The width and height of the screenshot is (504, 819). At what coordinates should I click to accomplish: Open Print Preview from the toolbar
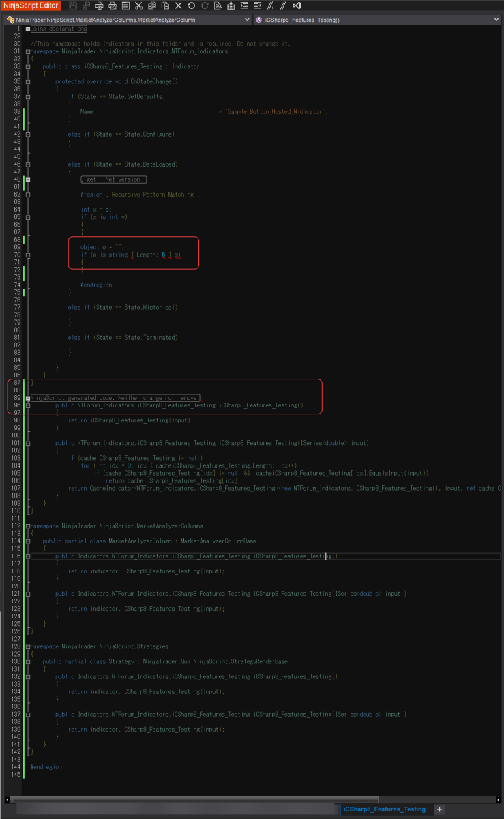113,5
